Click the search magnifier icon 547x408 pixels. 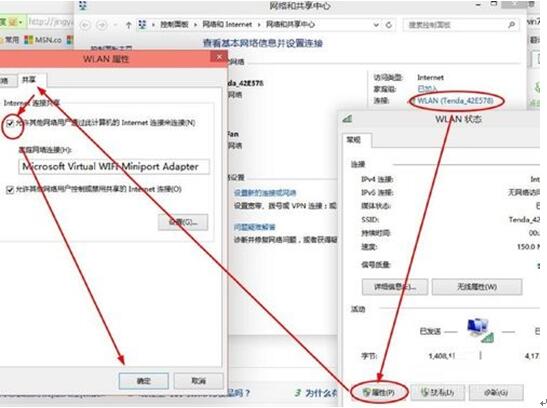(511, 25)
